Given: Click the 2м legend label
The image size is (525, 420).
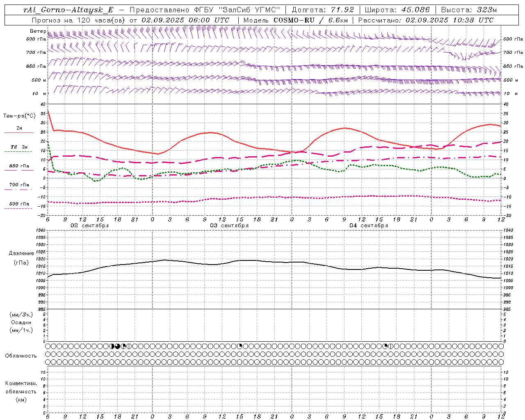Looking at the screenshot, I should pyautogui.click(x=19, y=128).
